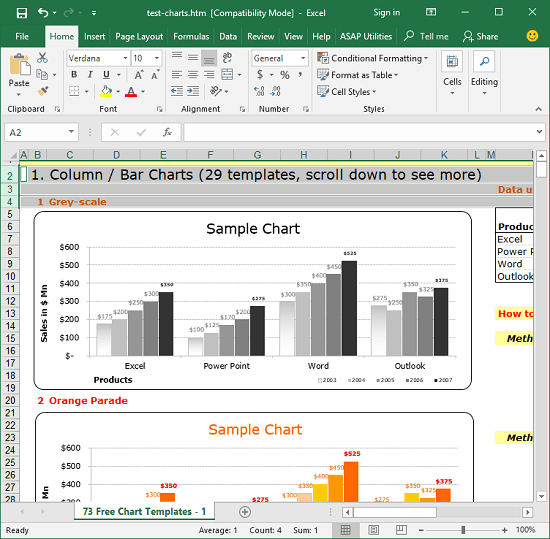Image resolution: width=550 pixels, height=539 pixels.
Task: Increase font size with larger A
Action: (x=139, y=75)
